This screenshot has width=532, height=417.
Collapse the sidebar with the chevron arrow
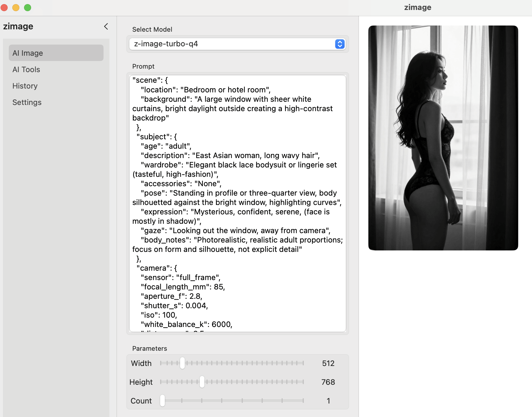(106, 26)
